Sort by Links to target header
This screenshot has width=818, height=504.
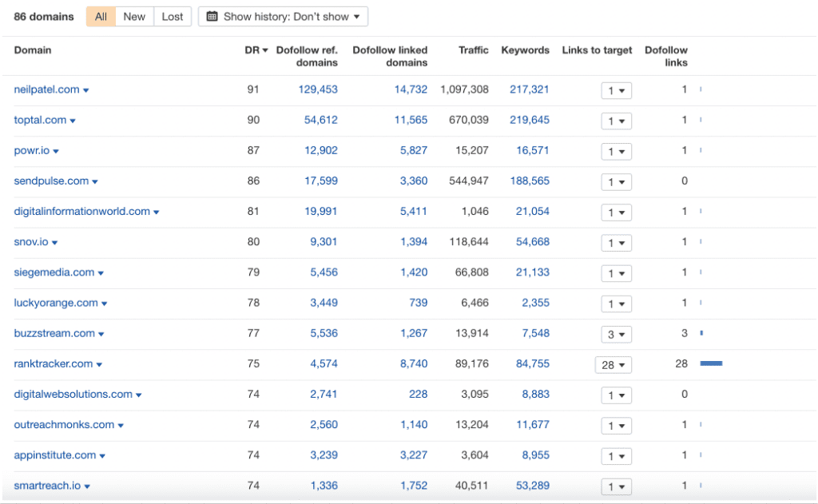tap(597, 50)
